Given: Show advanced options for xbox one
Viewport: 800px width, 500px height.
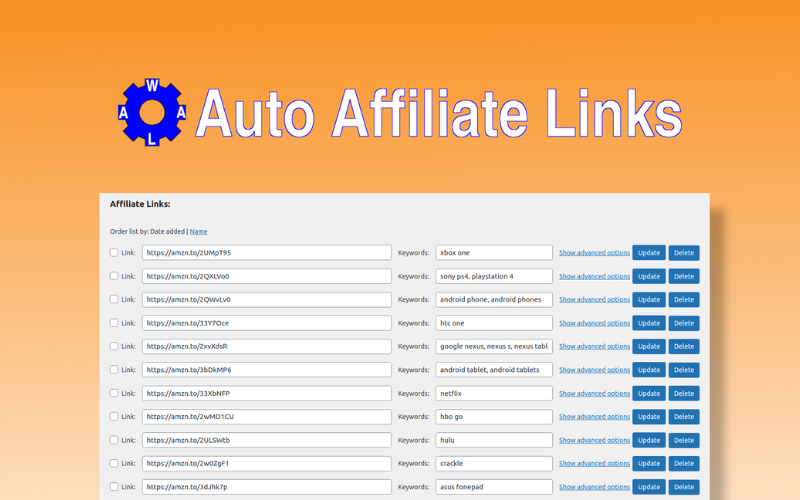Looking at the screenshot, I should click(594, 253).
